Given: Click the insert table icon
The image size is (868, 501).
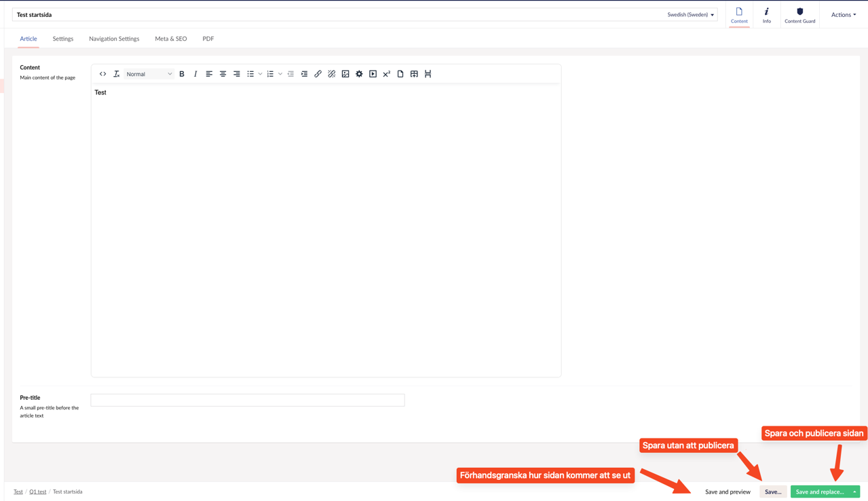Looking at the screenshot, I should click(414, 74).
